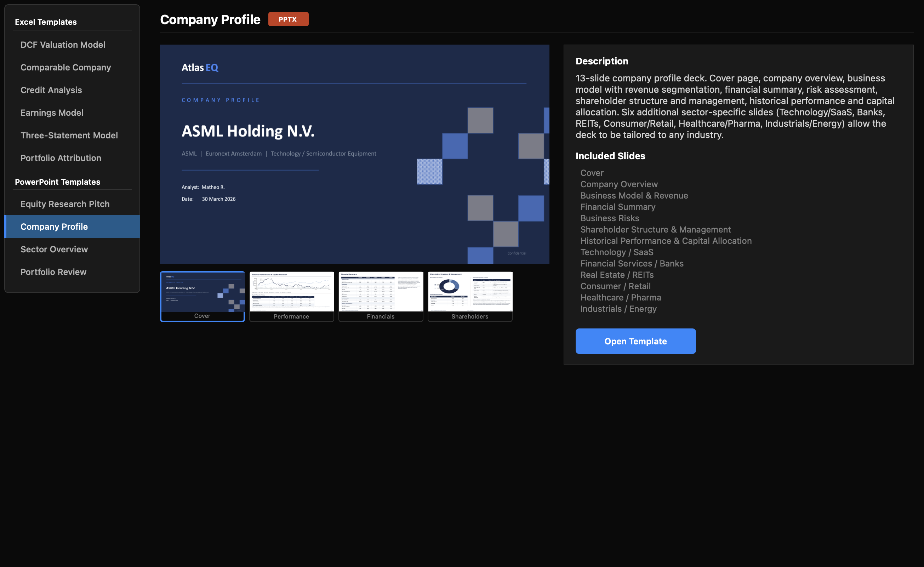Viewport: 924px width, 567px height.
Task: Open the Credit Analysis template
Action: pyautogui.click(x=72, y=90)
